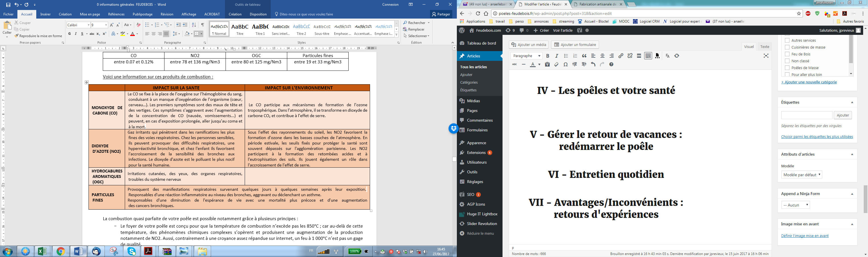Undo last action in WordPress editor toolbar

pos(593,64)
